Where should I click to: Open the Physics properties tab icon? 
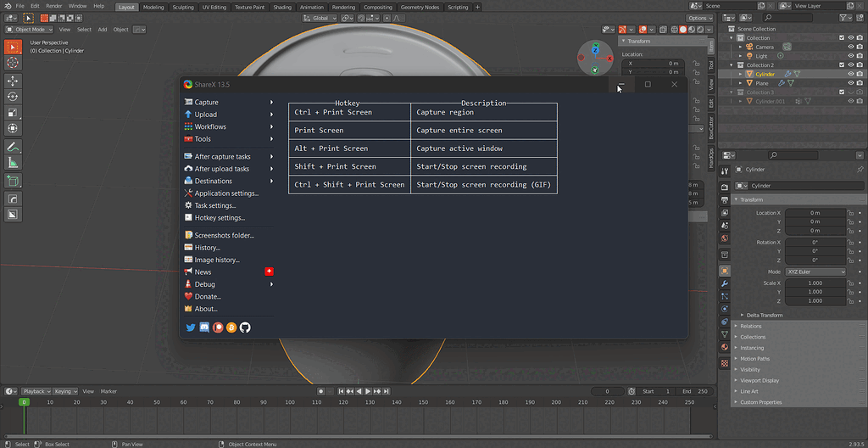pyautogui.click(x=725, y=309)
